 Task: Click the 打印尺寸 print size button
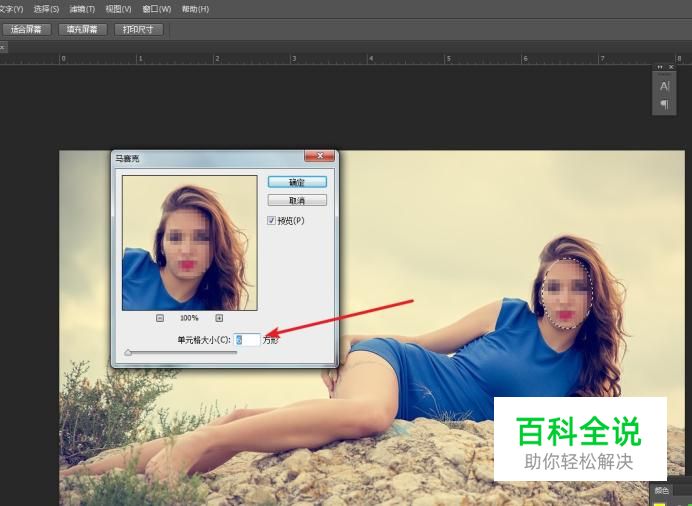tap(138, 29)
